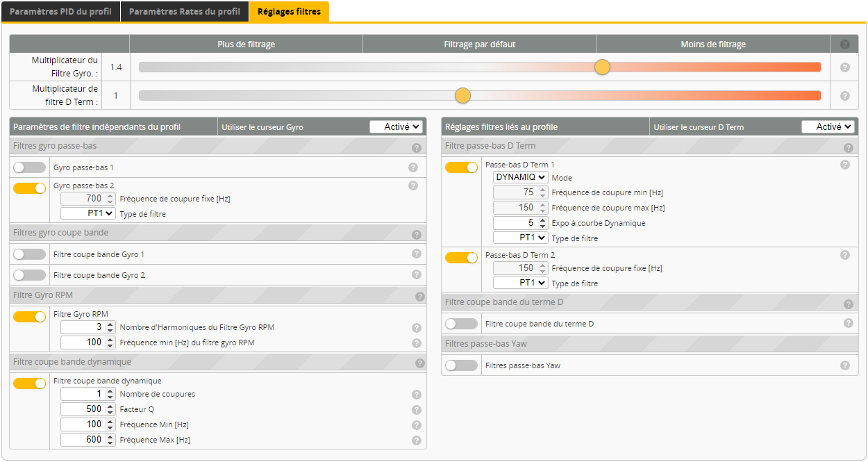
Task: Click help icon for Filtres passe-bas Yaw row
Action: coord(845,365)
